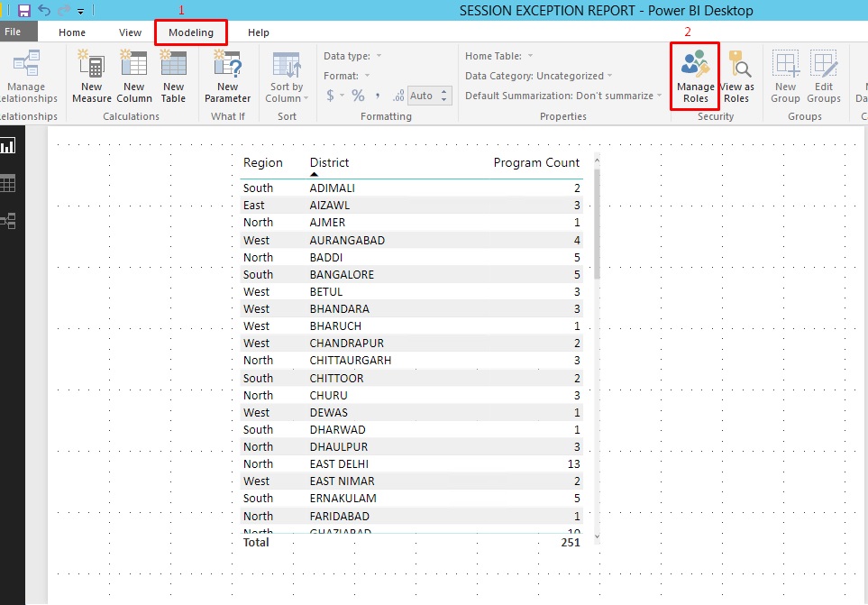Select the FARIDABAD cell
Screen dimensions: 868x605
pyautogui.click(x=339, y=517)
